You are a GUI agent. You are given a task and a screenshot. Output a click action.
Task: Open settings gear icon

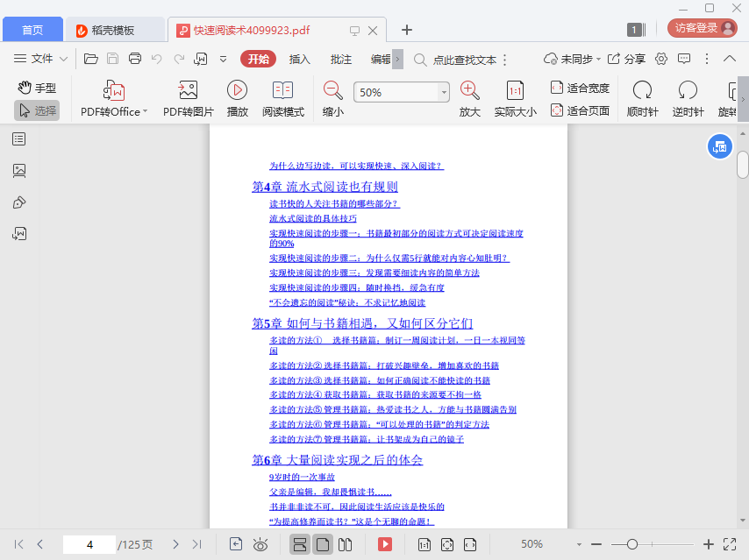pyautogui.click(x=661, y=60)
